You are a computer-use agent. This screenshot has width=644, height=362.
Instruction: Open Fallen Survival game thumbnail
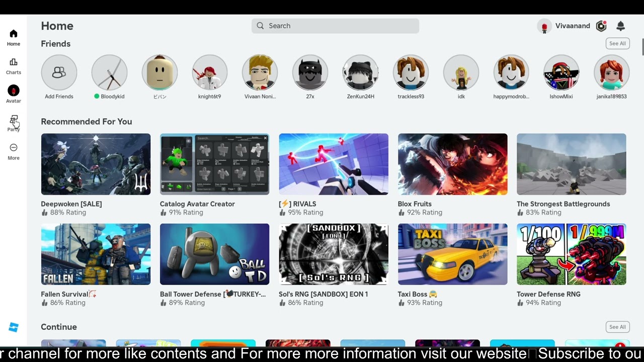pyautogui.click(x=96, y=254)
